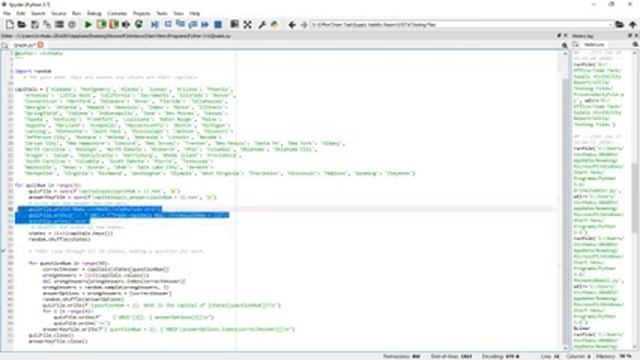Screen dimensions: 640x360
Task: Click the 'capitals = {' dictionary line
Action: 124,89
